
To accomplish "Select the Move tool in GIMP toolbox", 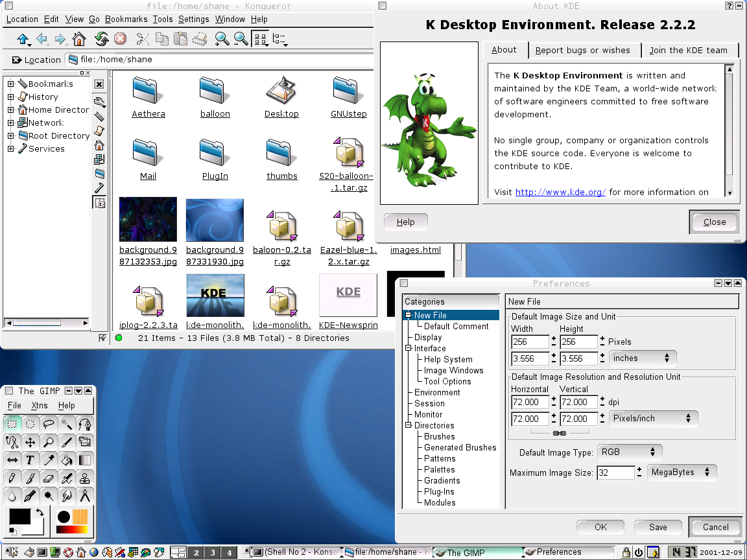I will coord(30,442).
